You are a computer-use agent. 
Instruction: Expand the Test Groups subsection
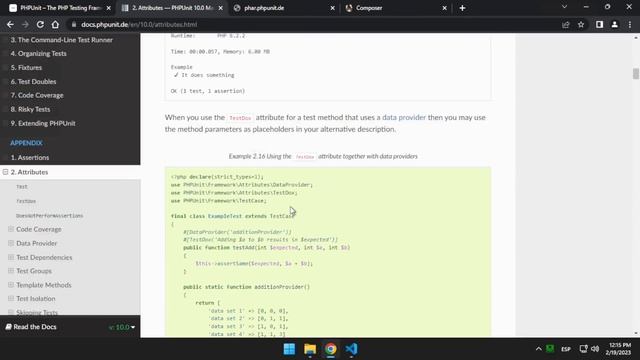(x=11, y=271)
